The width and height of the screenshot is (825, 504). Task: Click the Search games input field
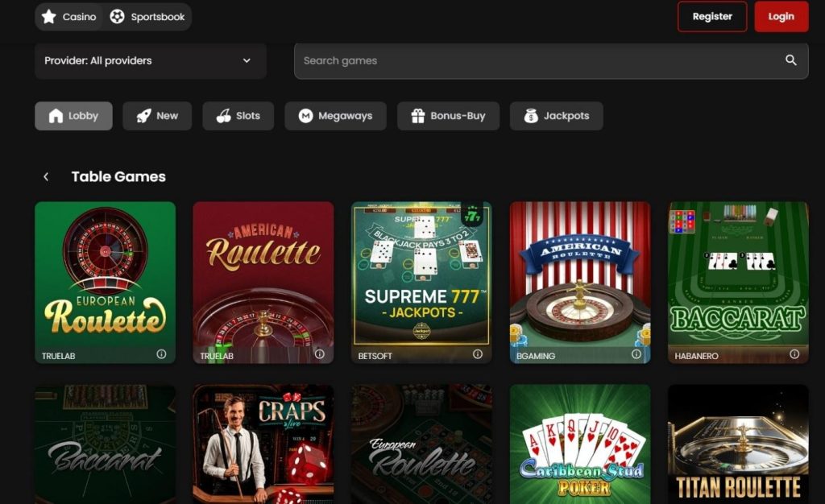(551, 60)
